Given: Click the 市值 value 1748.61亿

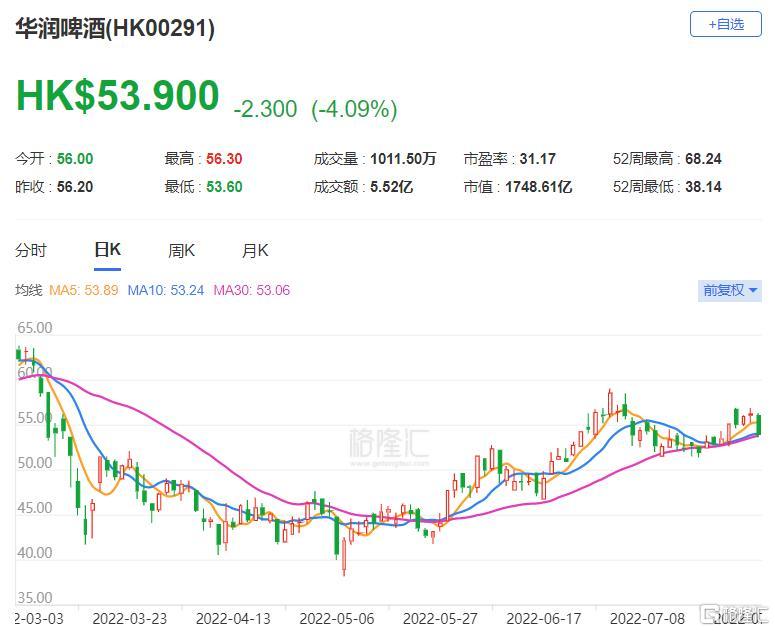Looking at the screenshot, I should coord(538,187).
